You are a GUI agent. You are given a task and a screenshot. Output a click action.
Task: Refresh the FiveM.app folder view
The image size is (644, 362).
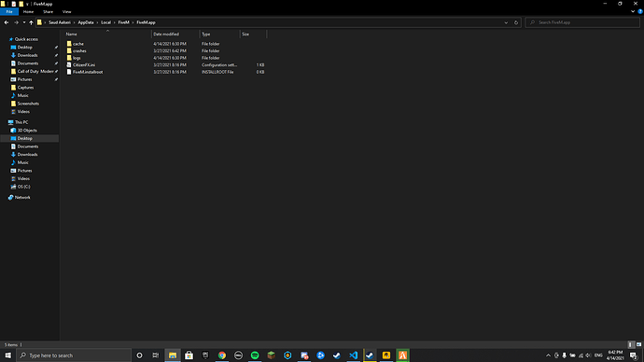(516, 22)
